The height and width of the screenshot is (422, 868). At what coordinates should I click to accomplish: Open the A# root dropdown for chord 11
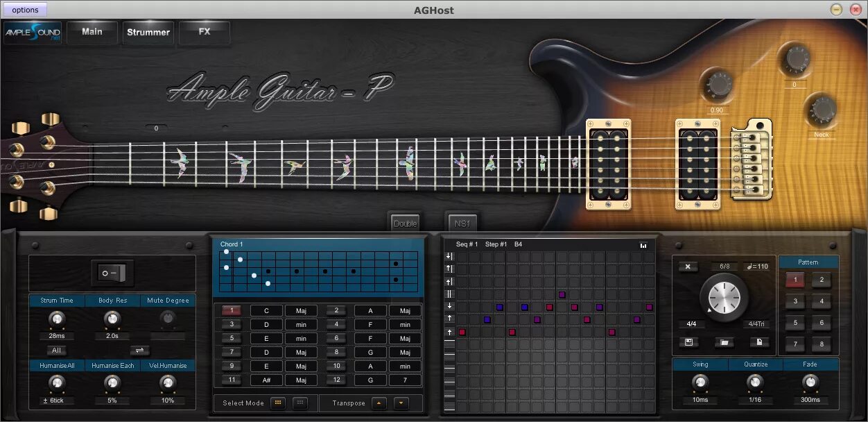point(266,380)
